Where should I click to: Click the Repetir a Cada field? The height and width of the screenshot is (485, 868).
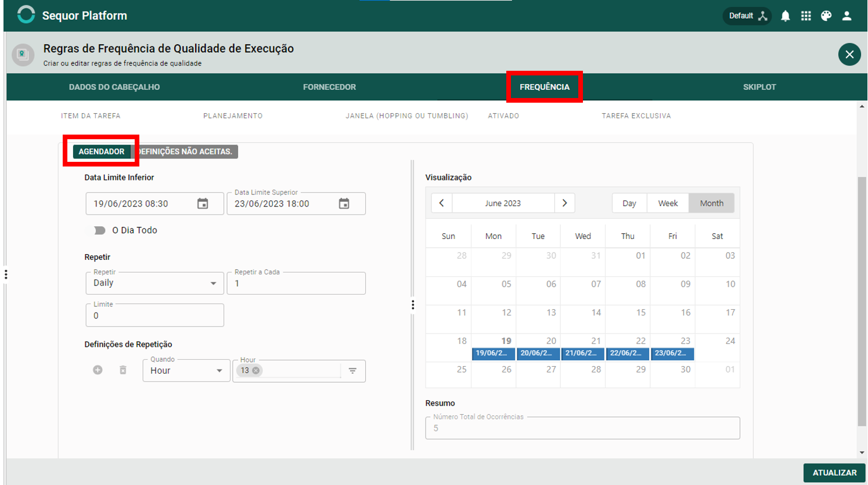[296, 283]
